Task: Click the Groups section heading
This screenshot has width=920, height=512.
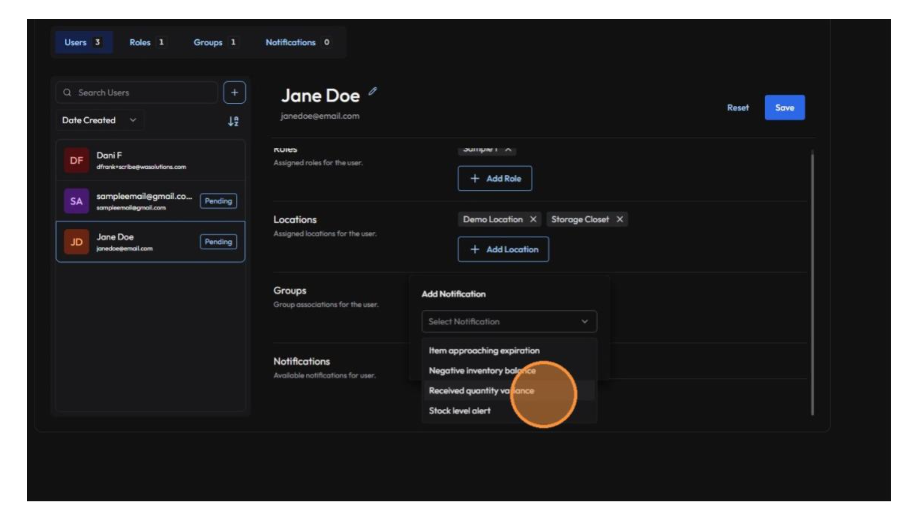Action: (x=290, y=290)
